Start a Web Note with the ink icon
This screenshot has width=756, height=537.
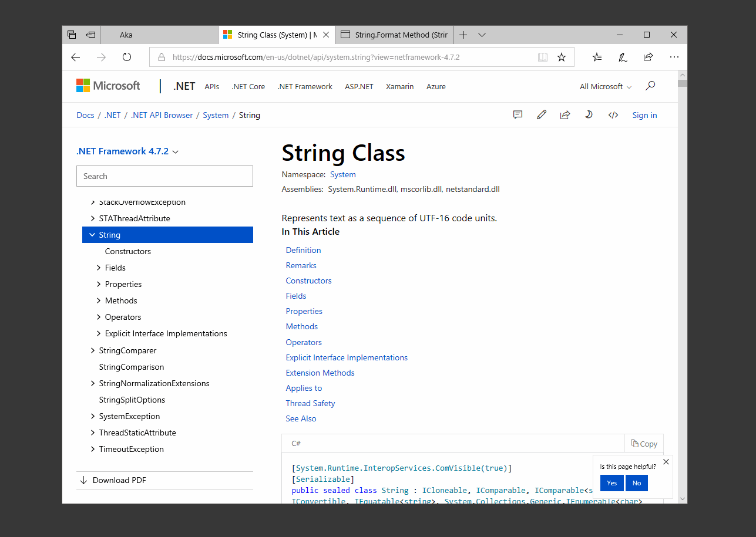coord(622,57)
